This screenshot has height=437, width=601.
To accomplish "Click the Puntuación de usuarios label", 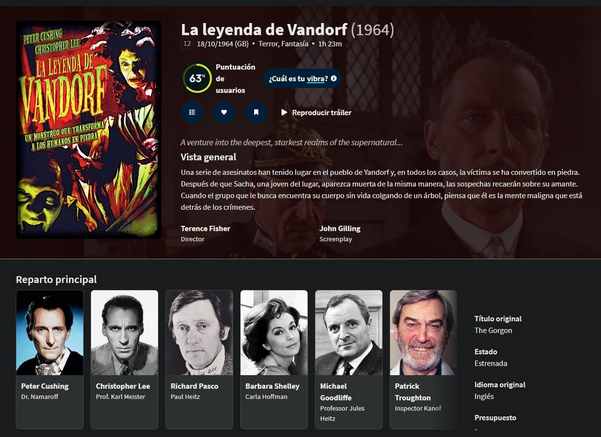I will coord(235,79).
